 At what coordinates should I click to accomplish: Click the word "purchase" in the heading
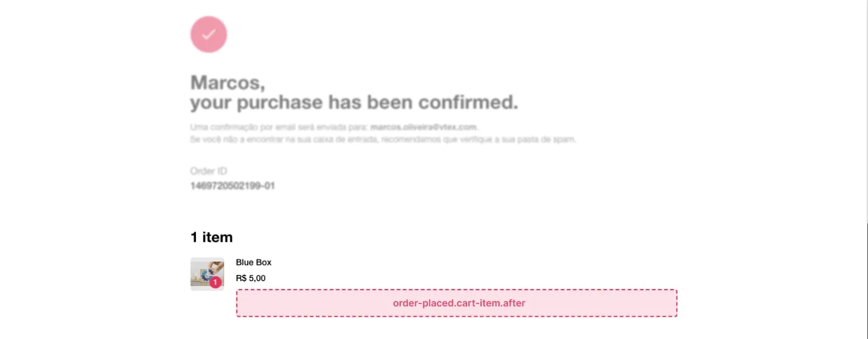tap(280, 103)
